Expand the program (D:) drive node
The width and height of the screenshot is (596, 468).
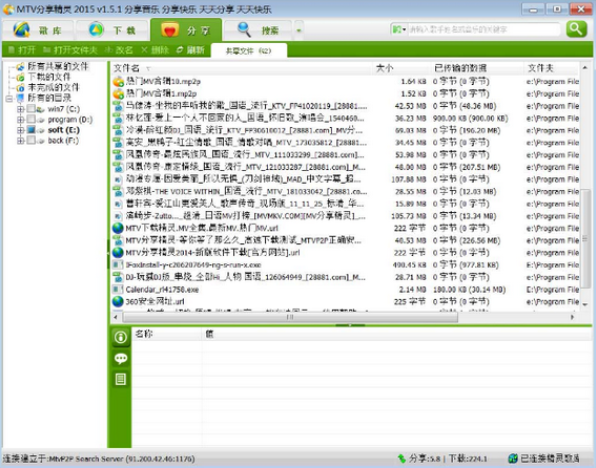[x=20, y=120]
